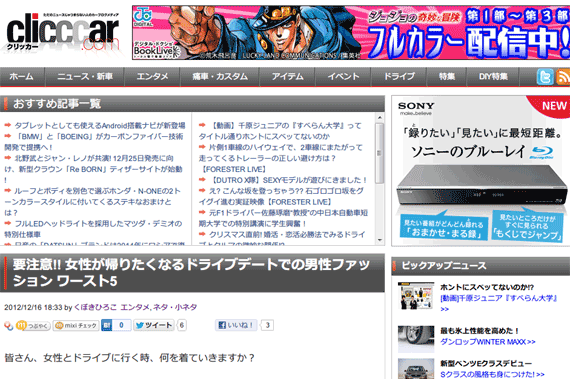Open 【動画】千原ジュニアの『すべらん大学』 list link
Image resolution: width=570 pixels, height=379 pixels.
(280, 131)
